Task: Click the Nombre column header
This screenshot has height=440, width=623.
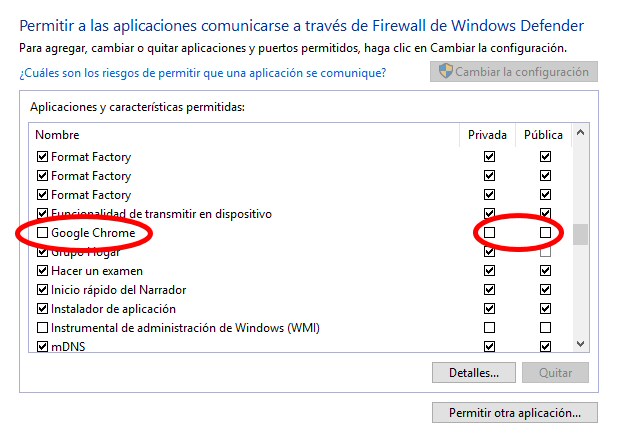Action: (x=57, y=135)
